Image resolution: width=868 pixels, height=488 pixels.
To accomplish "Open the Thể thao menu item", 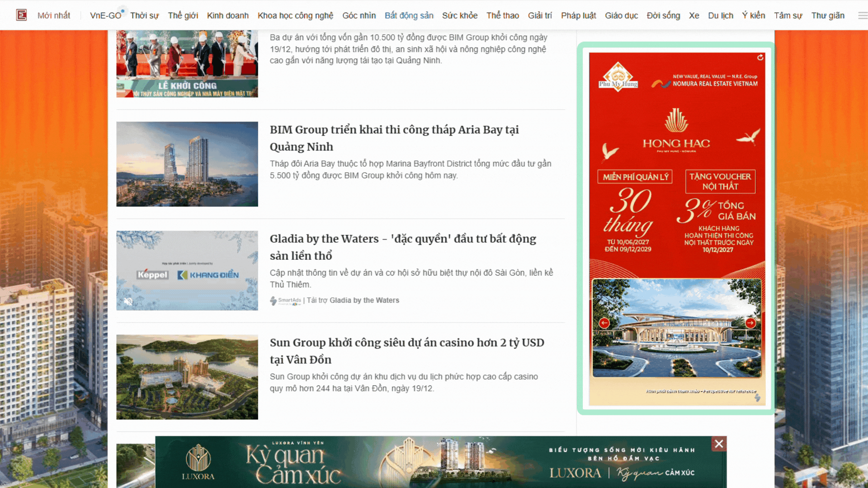I will tap(502, 15).
